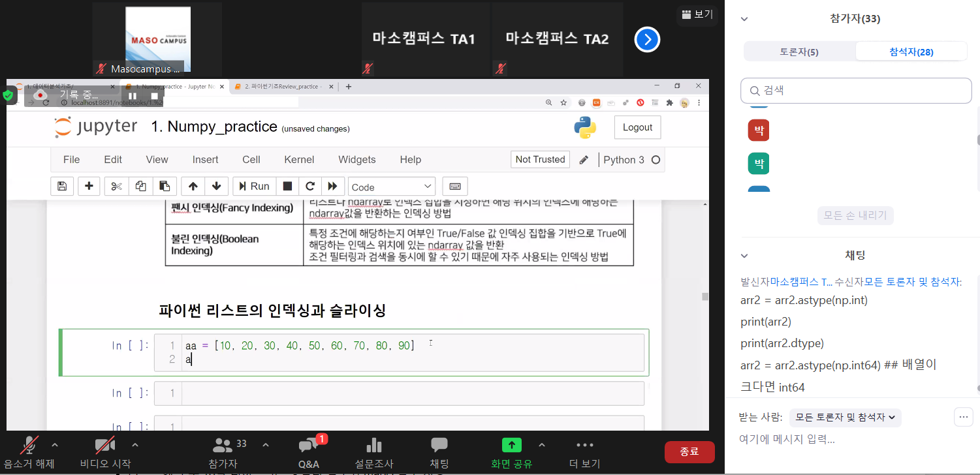Image resolution: width=980 pixels, height=475 pixels.
Task: Move the selected cell up
Action: click(193, 186)
